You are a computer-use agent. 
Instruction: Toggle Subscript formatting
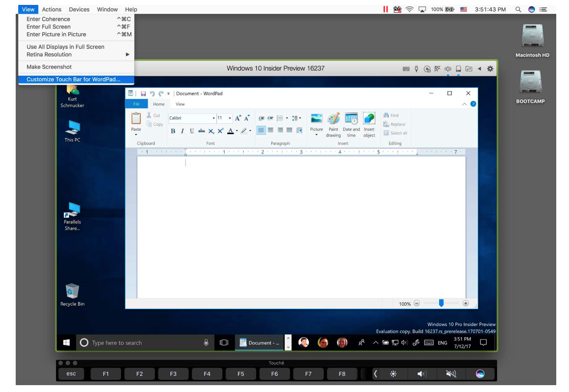tap(211, 131)
